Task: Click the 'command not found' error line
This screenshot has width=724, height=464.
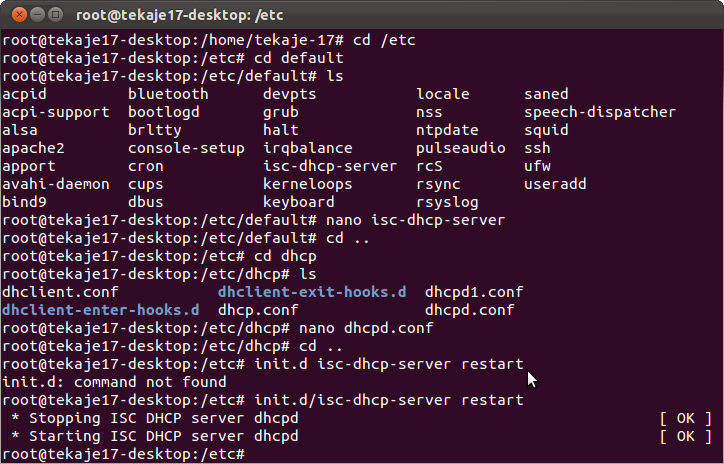Action: pos(114,382)
